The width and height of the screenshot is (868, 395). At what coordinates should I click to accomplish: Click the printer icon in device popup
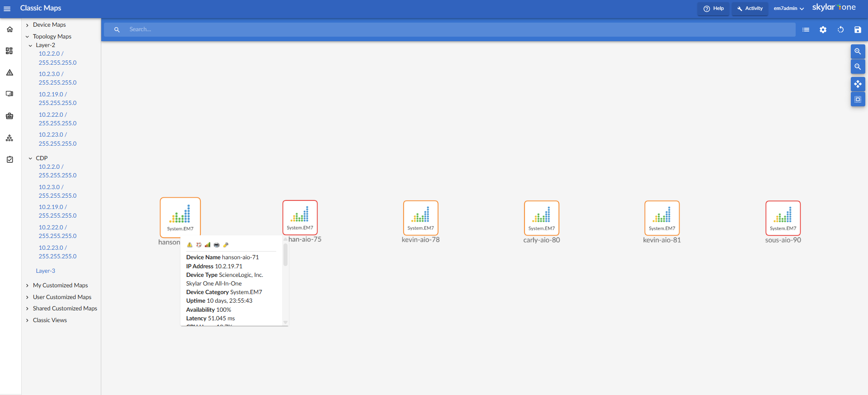coord(217,245)
